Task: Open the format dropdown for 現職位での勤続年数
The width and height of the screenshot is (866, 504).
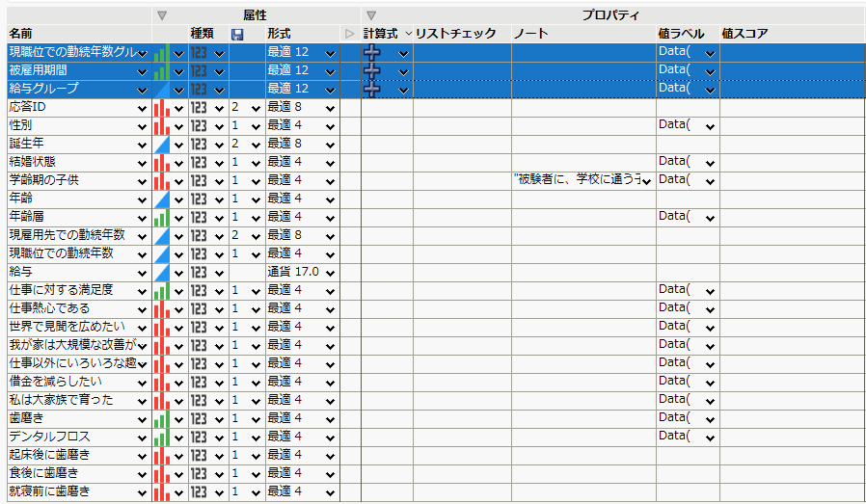Action: click(x=330, y=254)
